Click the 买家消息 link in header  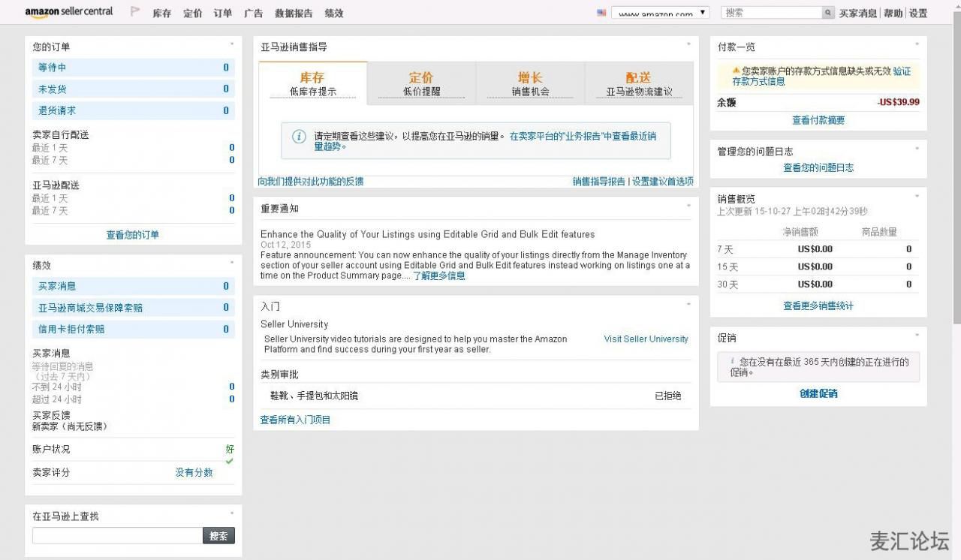coord(858,14)
